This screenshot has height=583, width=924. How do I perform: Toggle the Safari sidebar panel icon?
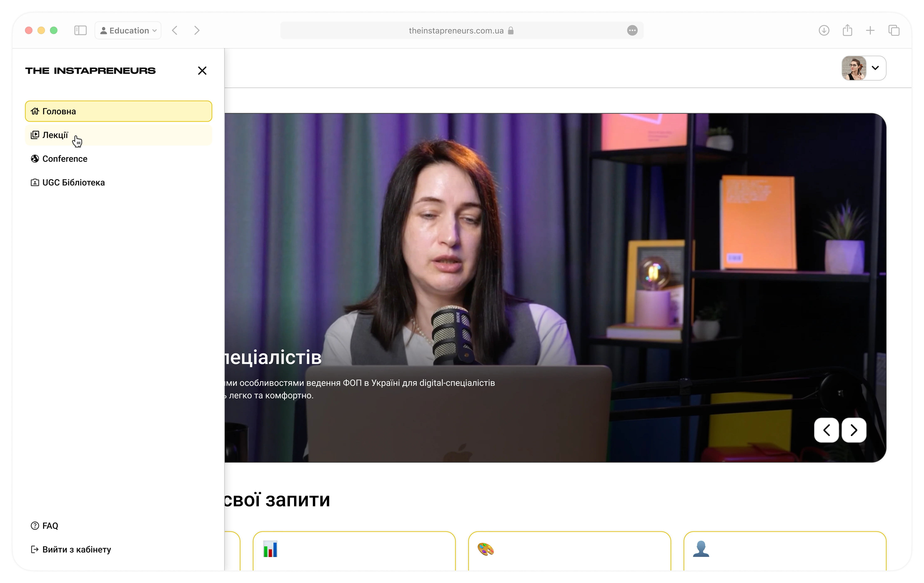click(x=80, y=30)
